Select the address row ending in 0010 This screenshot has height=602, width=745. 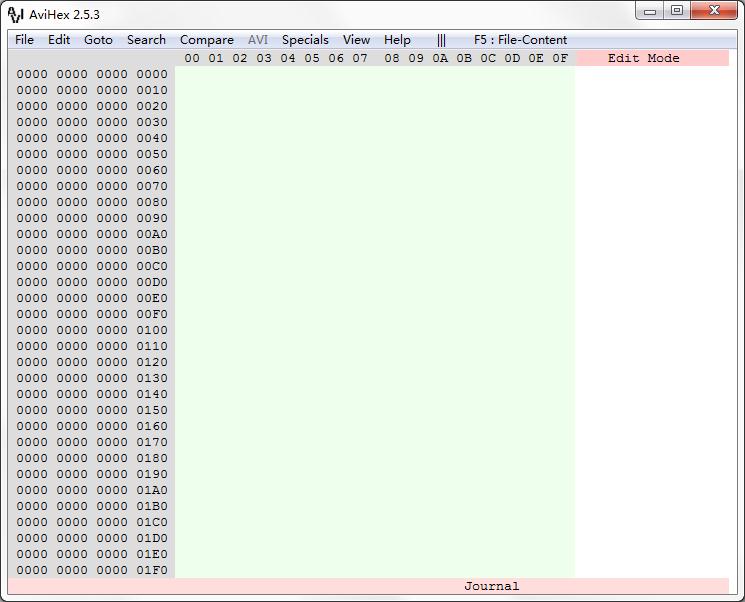(92, 90)
